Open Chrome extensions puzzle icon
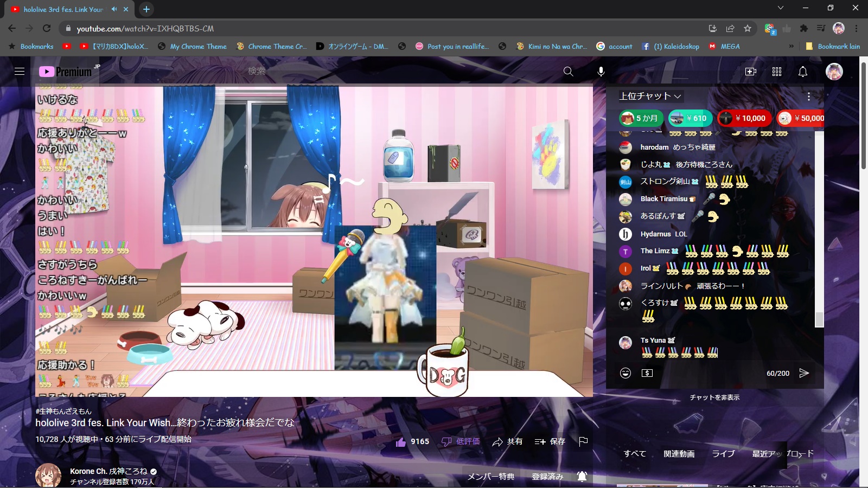Viewport: 868px width, 488px height. pyautogui.click(x=804, y=28)
